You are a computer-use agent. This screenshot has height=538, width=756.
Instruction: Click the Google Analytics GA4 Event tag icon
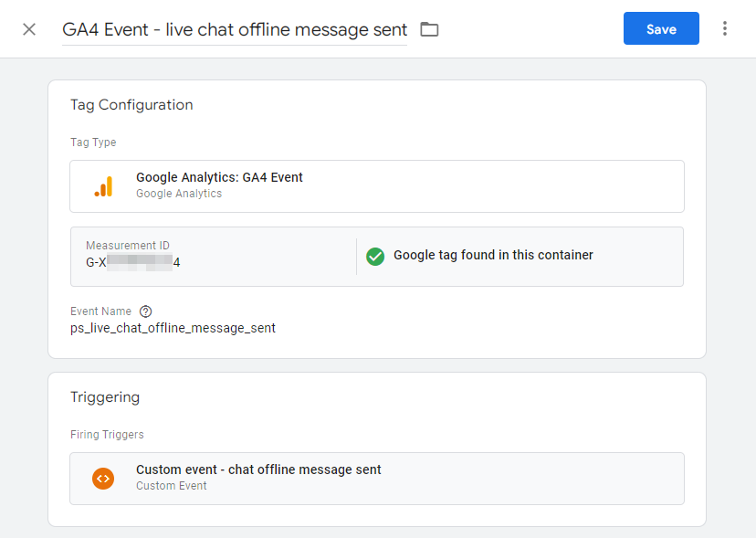click(104, 185)
